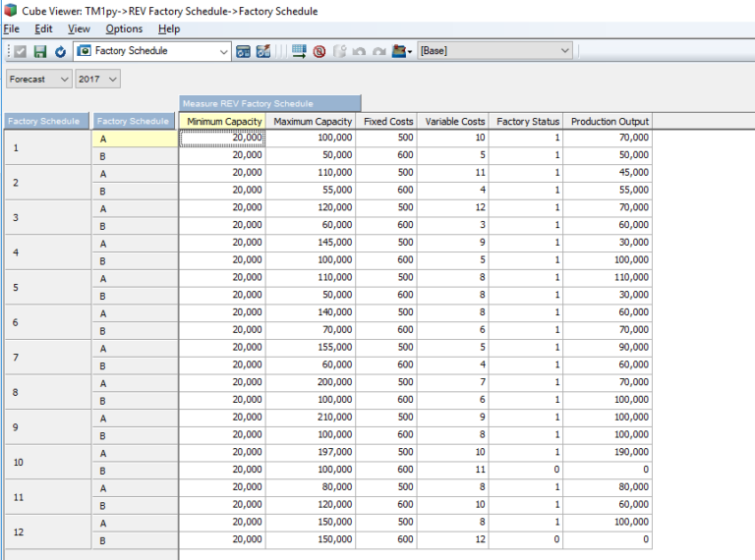Image resolution: width=755 pixels, height=560 pixels.
Task: Click the Cube Viewer cube icon in title bar
Action: (11, 10)
